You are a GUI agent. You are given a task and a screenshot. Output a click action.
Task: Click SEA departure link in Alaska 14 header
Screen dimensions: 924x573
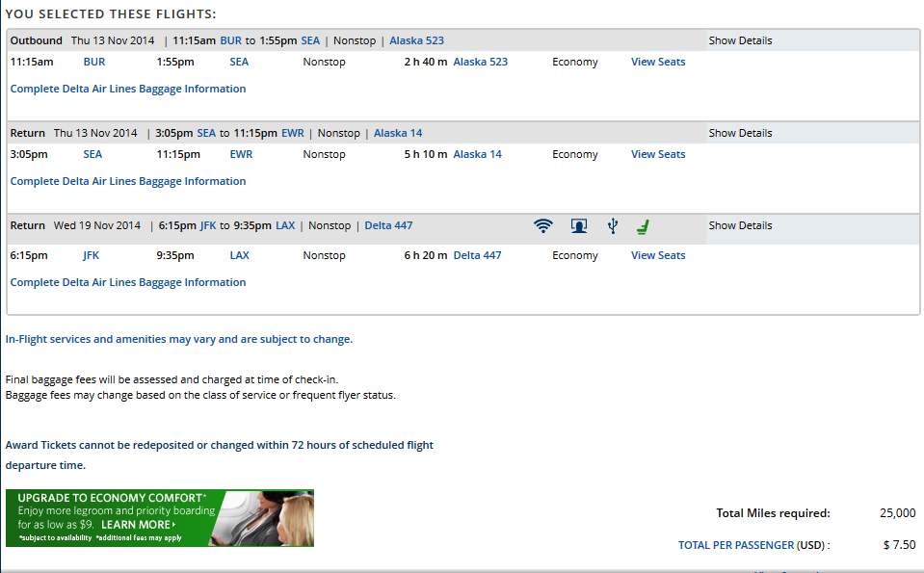pos(206,133)
